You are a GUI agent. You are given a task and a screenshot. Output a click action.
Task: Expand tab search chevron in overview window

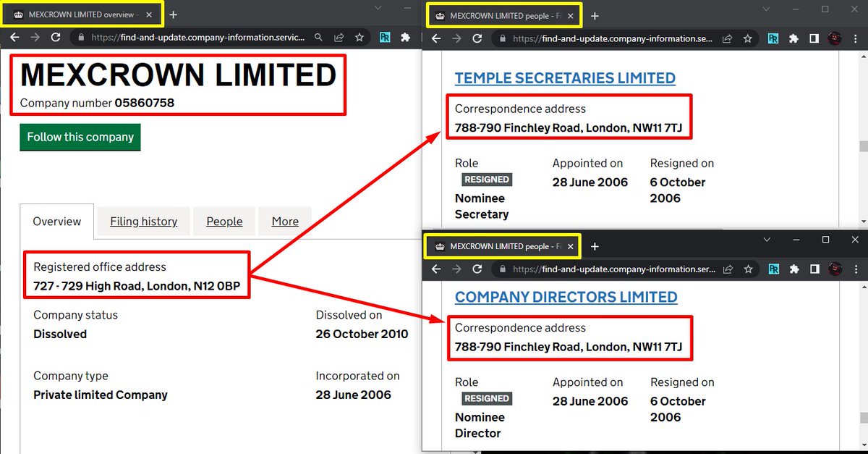point(378,7)
